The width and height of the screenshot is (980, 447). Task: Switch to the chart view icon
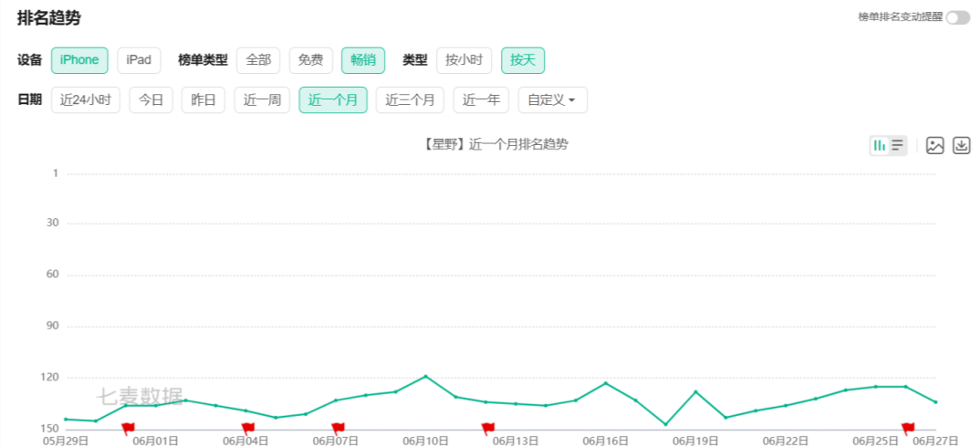(x=880, y=146)
